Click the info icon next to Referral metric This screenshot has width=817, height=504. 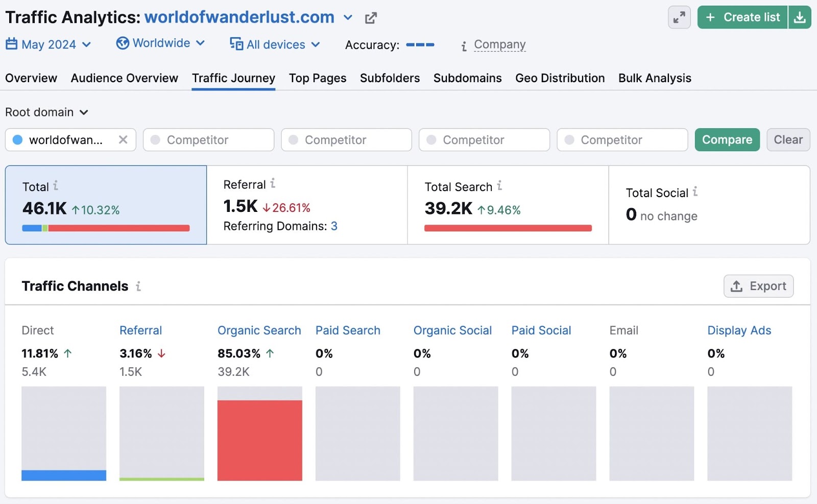click(x=273, y=183)
